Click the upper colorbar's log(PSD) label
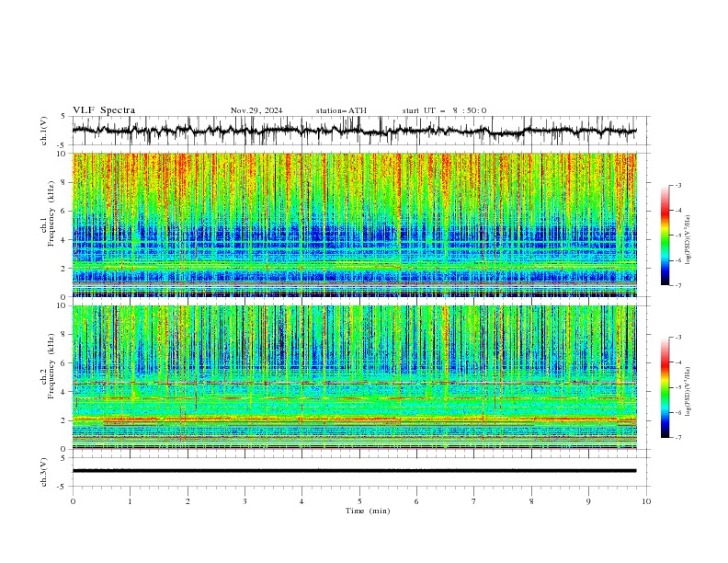 [688, 240]
